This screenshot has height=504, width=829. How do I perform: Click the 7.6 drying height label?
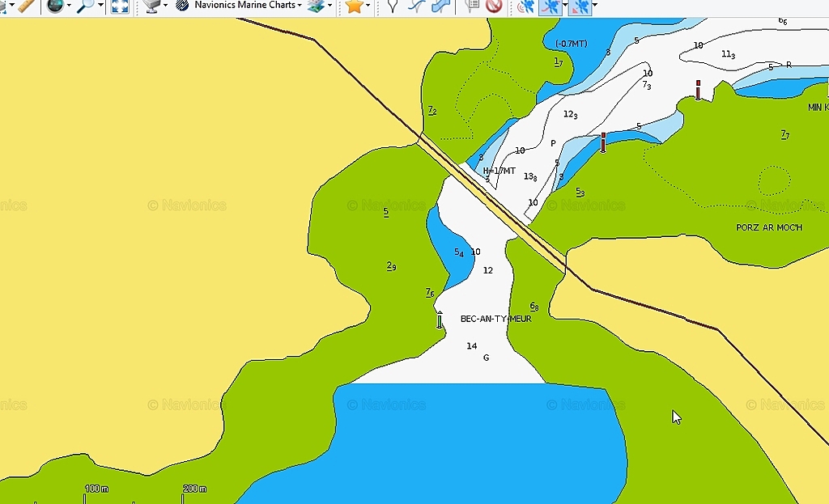coord(431,292)
